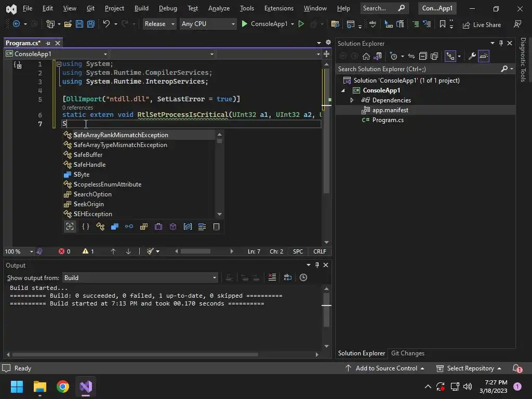Open the Show output from Build dropdown
Screen dimensions: 532x399
point(140,278)
